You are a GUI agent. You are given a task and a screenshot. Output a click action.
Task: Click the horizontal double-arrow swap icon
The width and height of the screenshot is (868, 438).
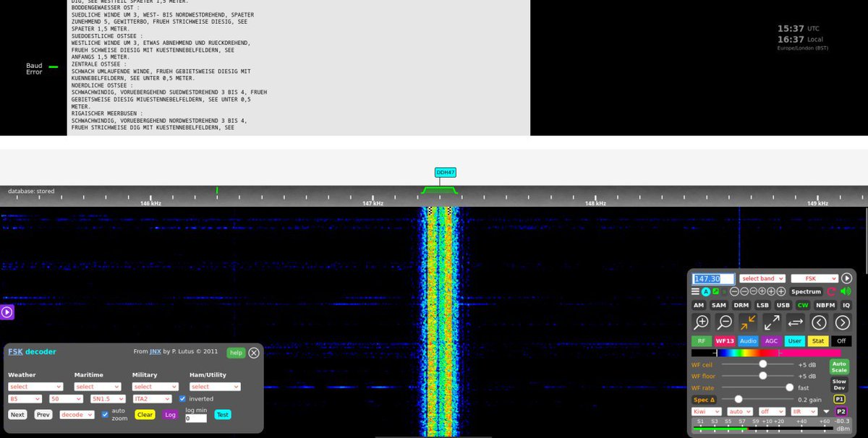point(796,322)
